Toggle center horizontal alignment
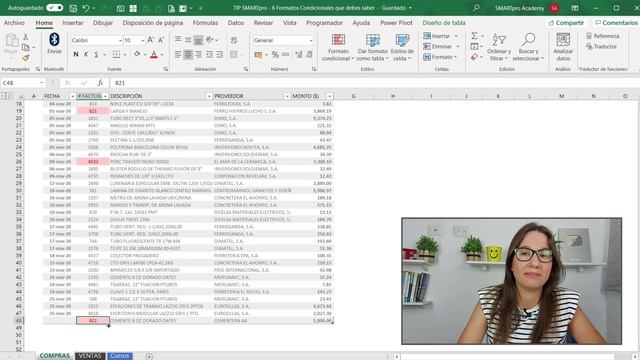The width and height of the screenshot is (640, 360). coord(188,54)
